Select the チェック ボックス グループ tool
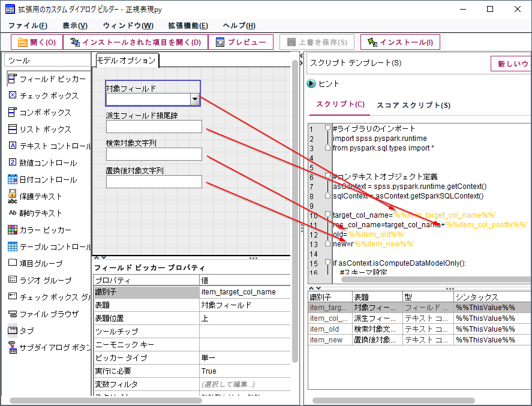Viewport: 532px width, 406px height. tap(50, 297)
